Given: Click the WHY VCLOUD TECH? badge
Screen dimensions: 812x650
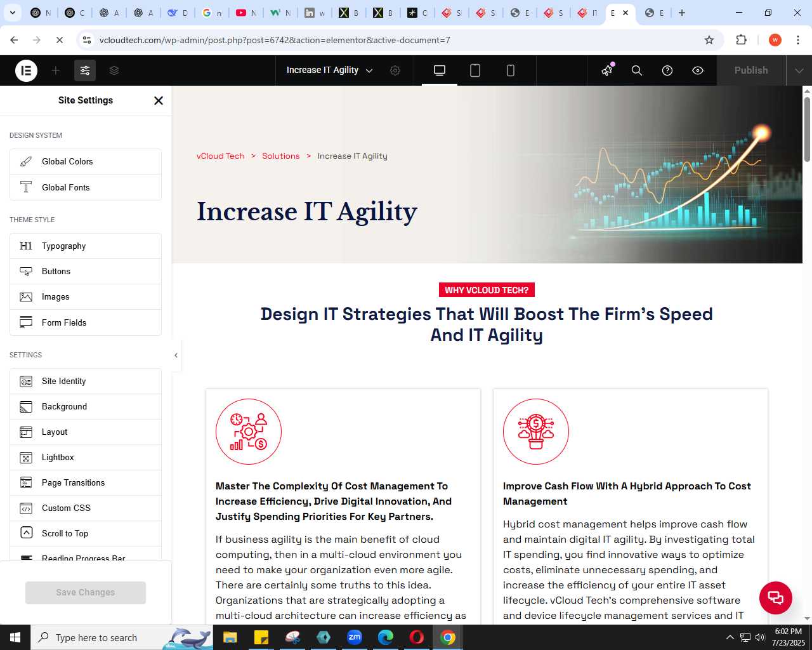Looking at the screenshot, I should click(x=487, y=290).
